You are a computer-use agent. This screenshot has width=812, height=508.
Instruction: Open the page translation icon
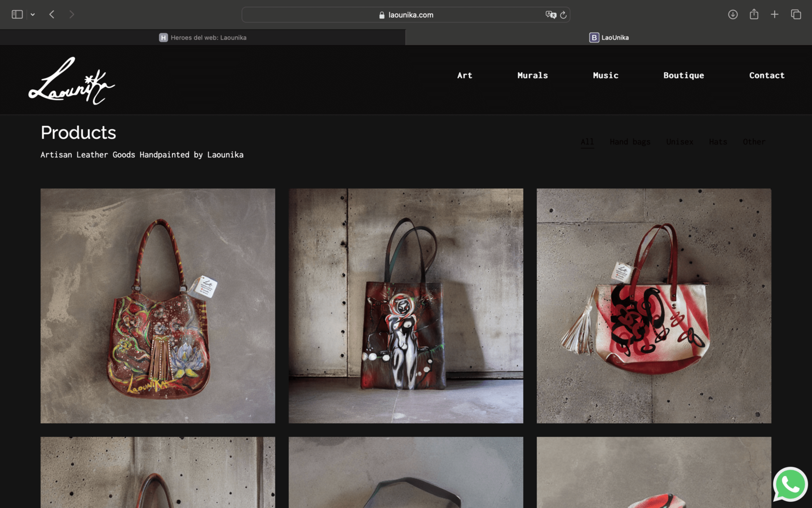coord(550,15)
